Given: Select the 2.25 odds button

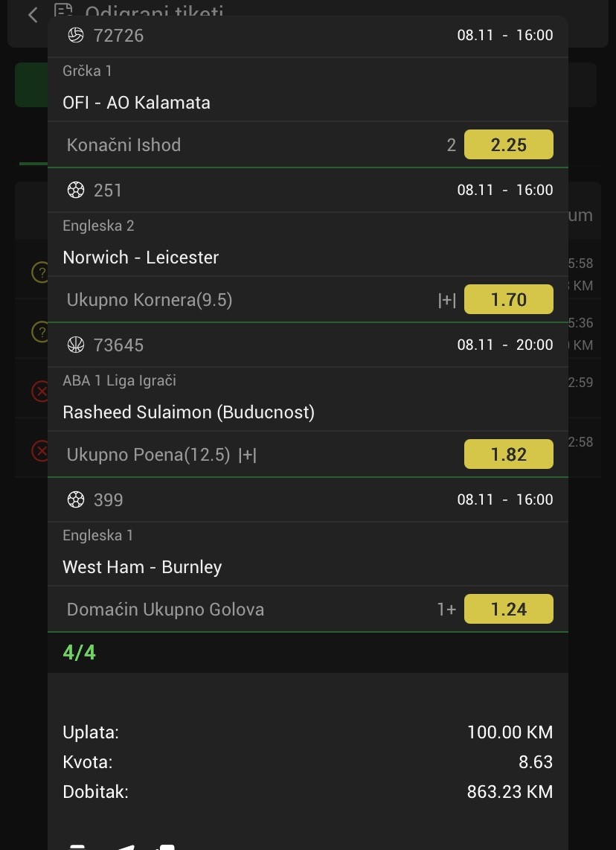Looking at the screenshot, I should click(508, 144).
